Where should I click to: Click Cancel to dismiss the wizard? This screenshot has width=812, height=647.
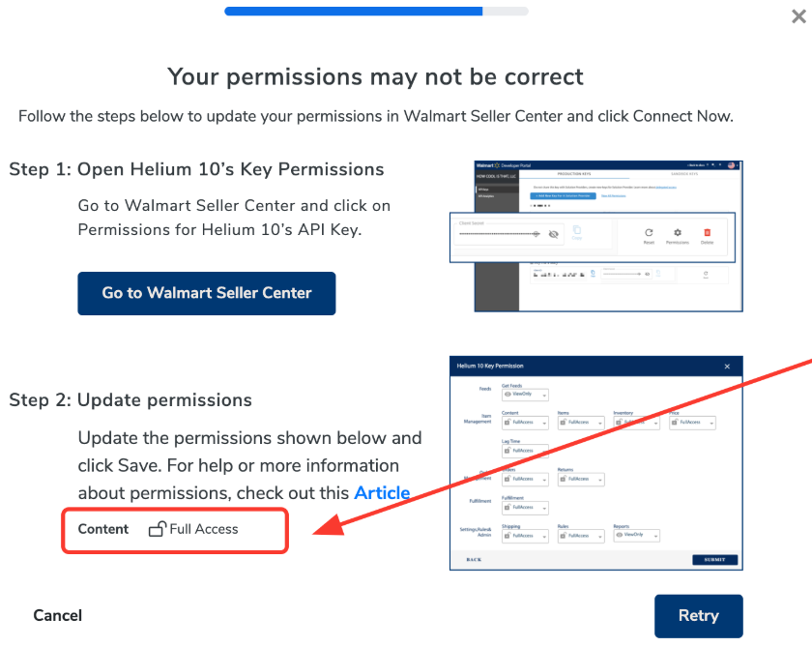[57, 615]
